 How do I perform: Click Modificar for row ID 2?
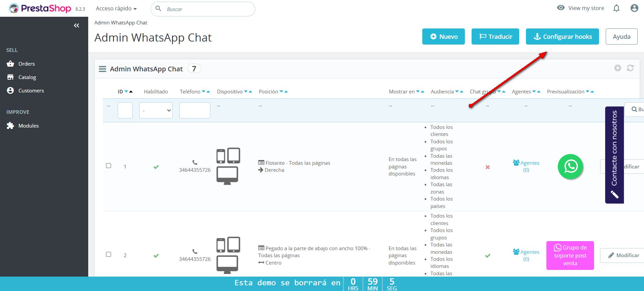pyautogui.click(x=624, y=256)
